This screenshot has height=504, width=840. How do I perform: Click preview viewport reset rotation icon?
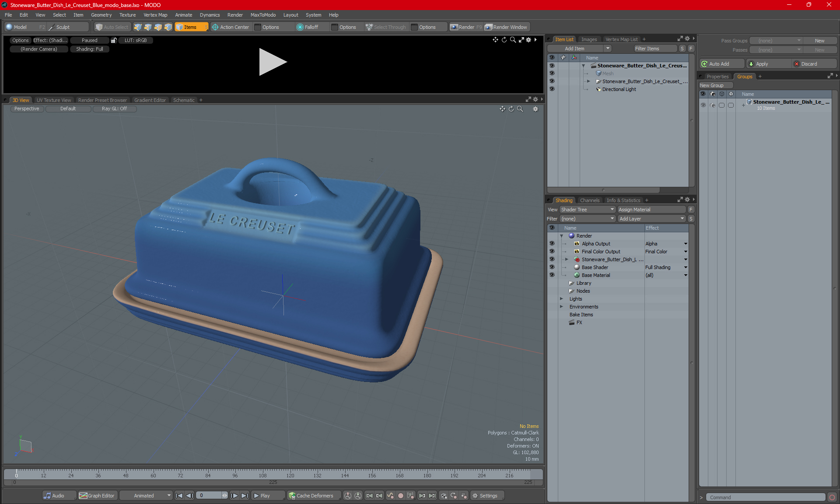[504, 40]
